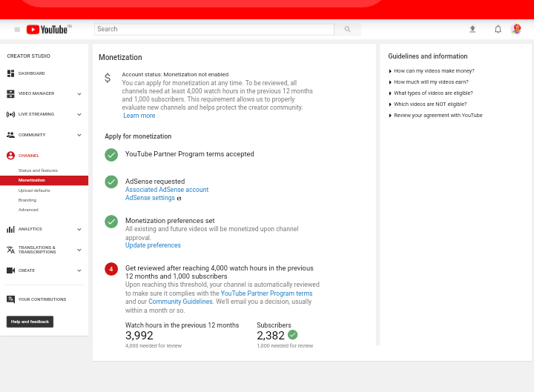Open Advanced channel submenu item
Viewport: 534px width, 392px height.
click(x=28, y=210)
